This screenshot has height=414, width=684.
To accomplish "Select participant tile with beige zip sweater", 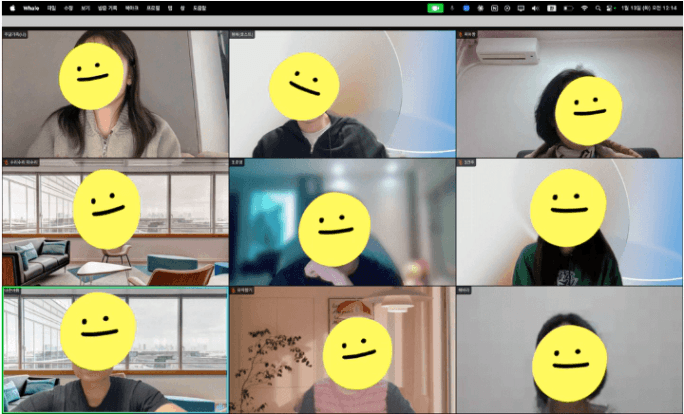I will (x=115, y=94).
